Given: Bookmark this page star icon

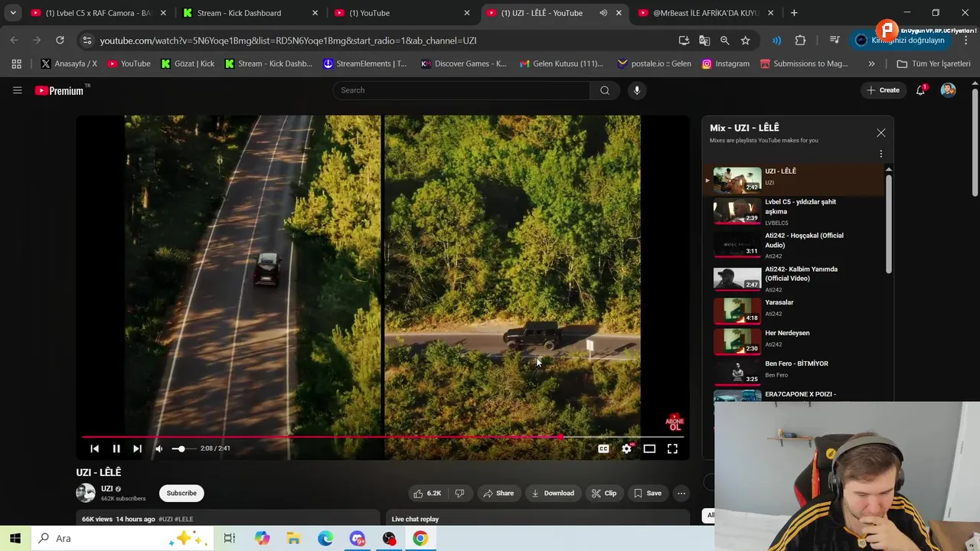Looking at the screenshot, I should 745,40.
